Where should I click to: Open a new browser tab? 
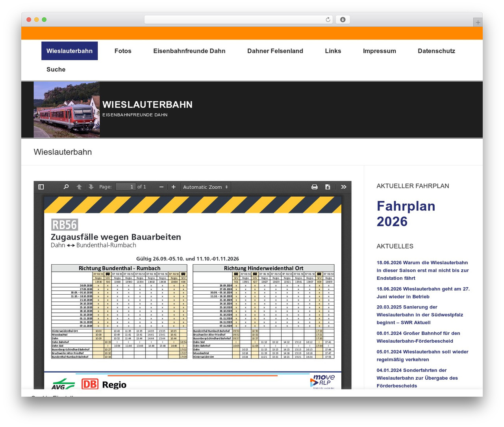pyautogui.click(x=478, y=22)
